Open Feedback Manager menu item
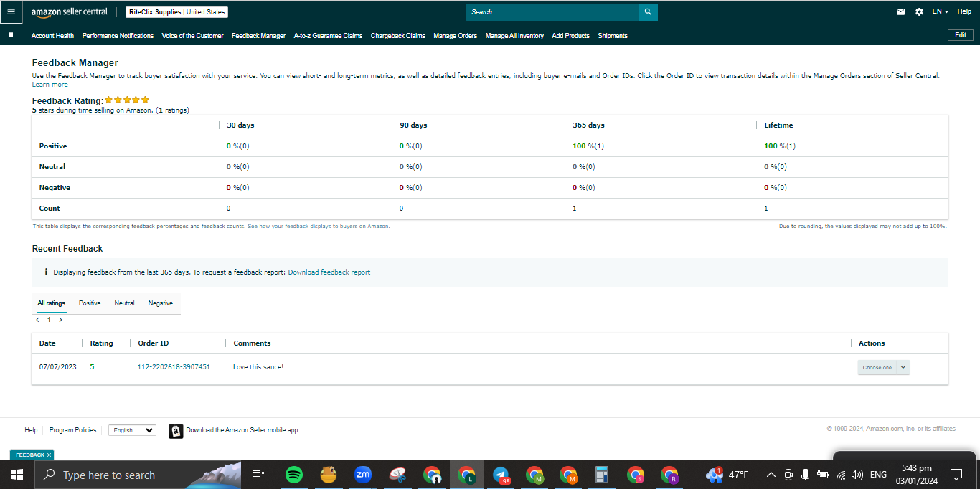Viewport: 980px width, 489px height. click(x=258, y=36)
